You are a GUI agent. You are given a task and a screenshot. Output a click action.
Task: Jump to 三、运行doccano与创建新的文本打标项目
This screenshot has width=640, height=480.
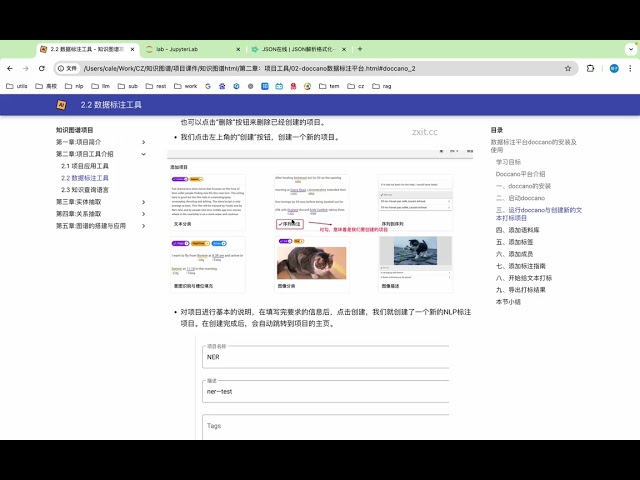(539, 214)
